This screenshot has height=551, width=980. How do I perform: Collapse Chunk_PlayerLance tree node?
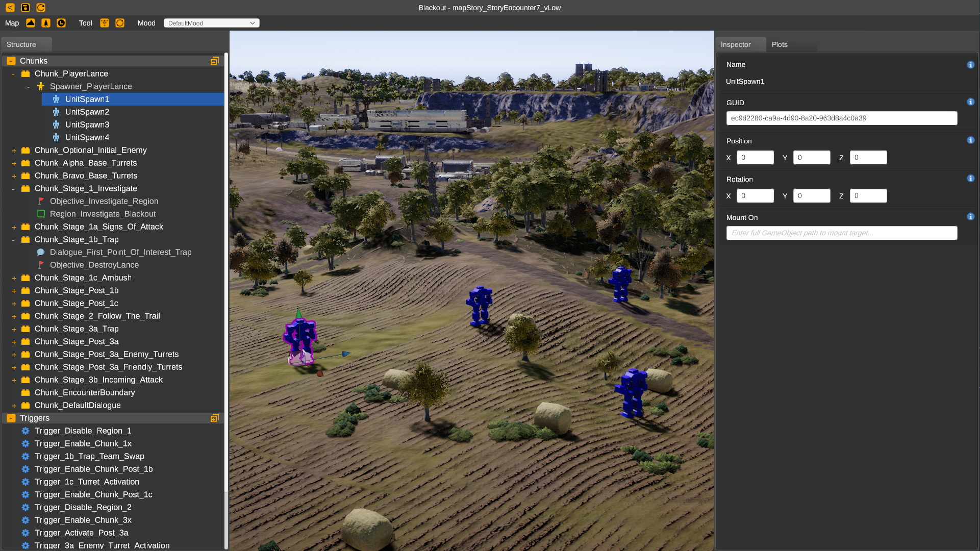click(13, 74)
